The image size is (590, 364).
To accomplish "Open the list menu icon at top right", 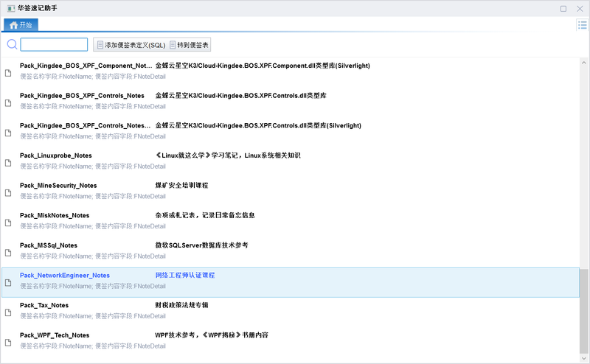I will (582, 25).
